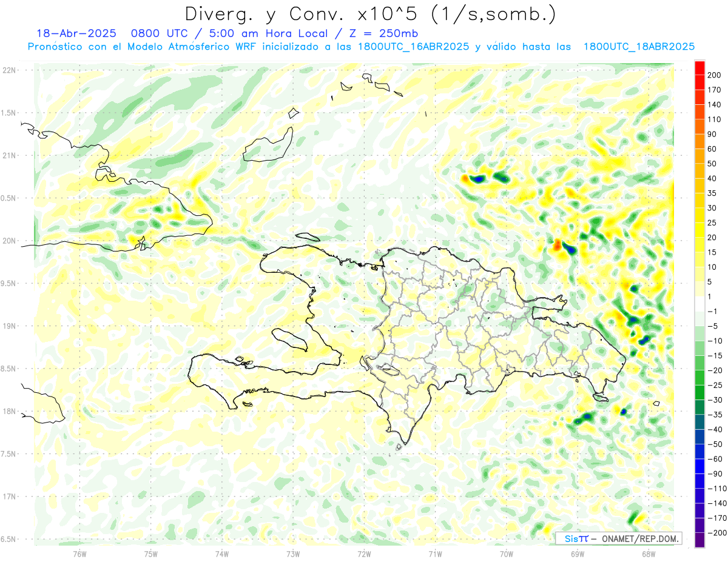The height and width of the screenshot is (562, 728).
Task: Click longitude label '69W'
Action: tap(578, 554)
